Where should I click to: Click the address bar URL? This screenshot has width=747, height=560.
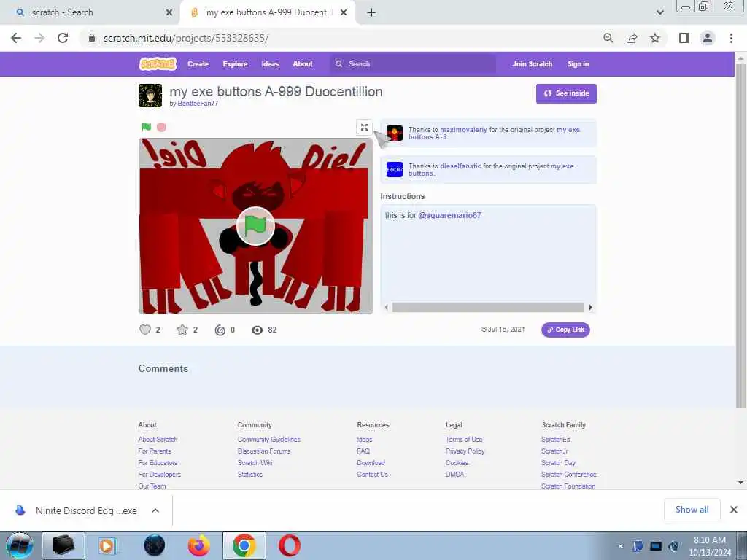click(186, 38)
